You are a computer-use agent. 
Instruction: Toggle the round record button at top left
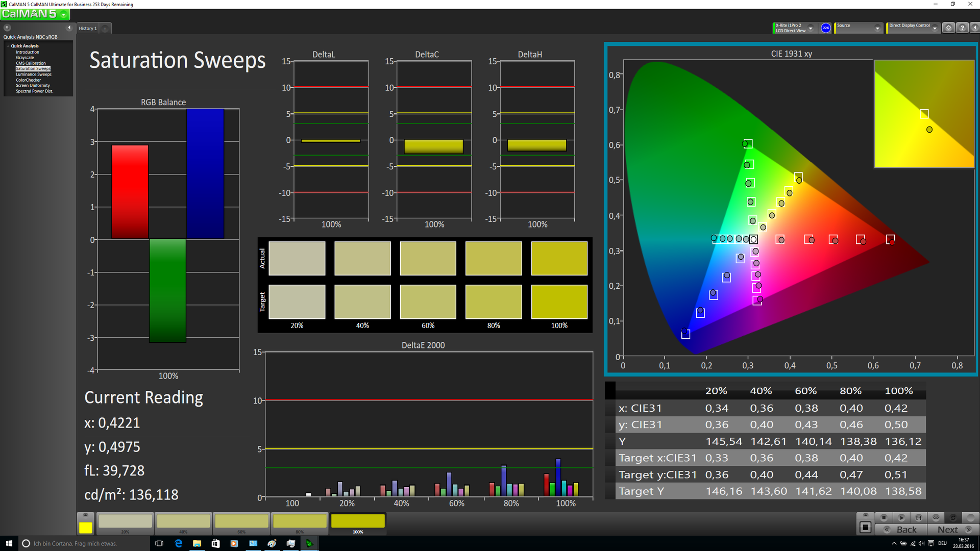coord(7,28)
